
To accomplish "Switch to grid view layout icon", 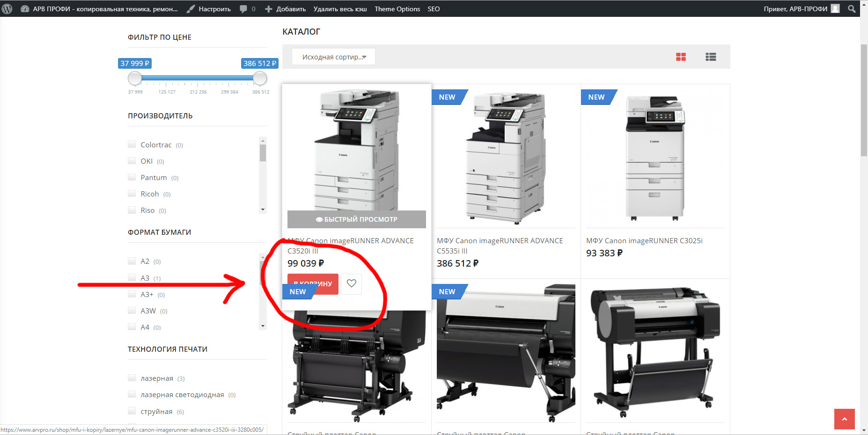I will tap(681, 57).
